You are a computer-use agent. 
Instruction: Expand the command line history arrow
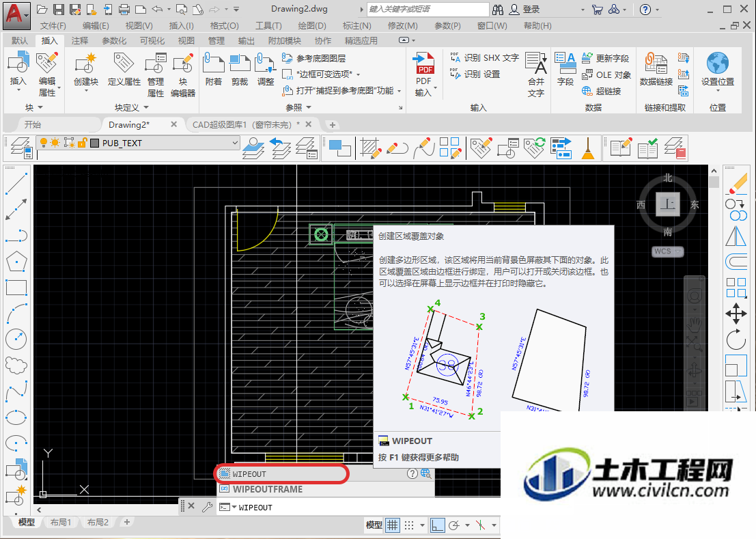point(234,507)
